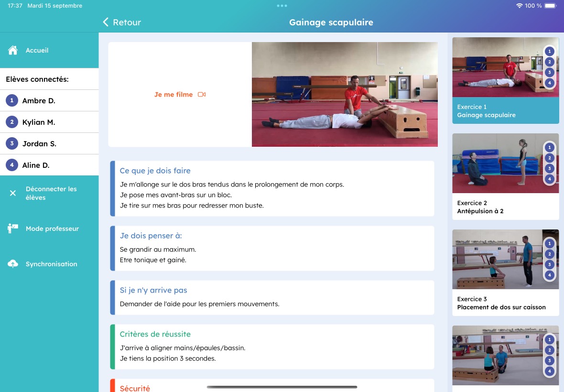Image resolution: width=564 pixels, height=392 pixels.
Task: Open the Exercice 1 Gainage scapulaire card
Action: [505, 80]
